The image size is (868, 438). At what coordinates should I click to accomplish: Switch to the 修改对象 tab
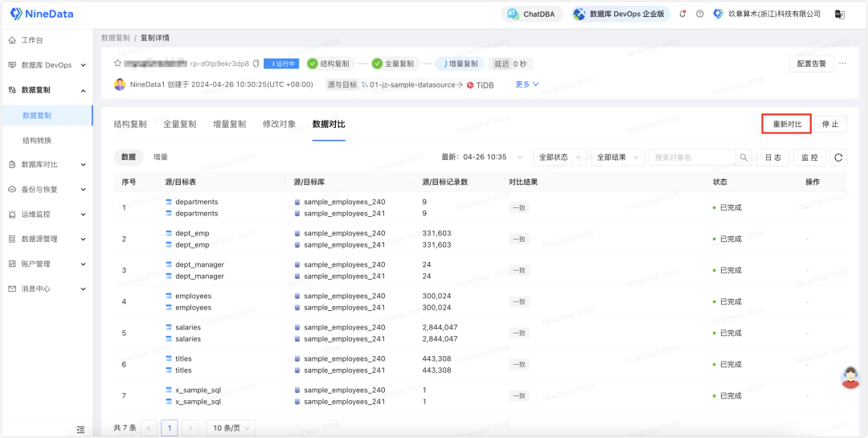(x=279, y=124)
